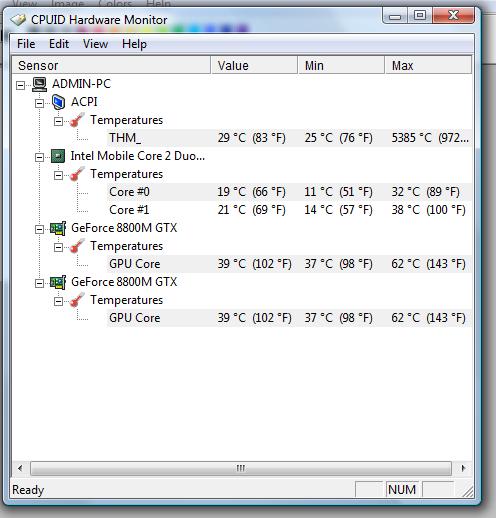Collapse Temperatures under second GeForce 8800M GTX

[58, 301]
